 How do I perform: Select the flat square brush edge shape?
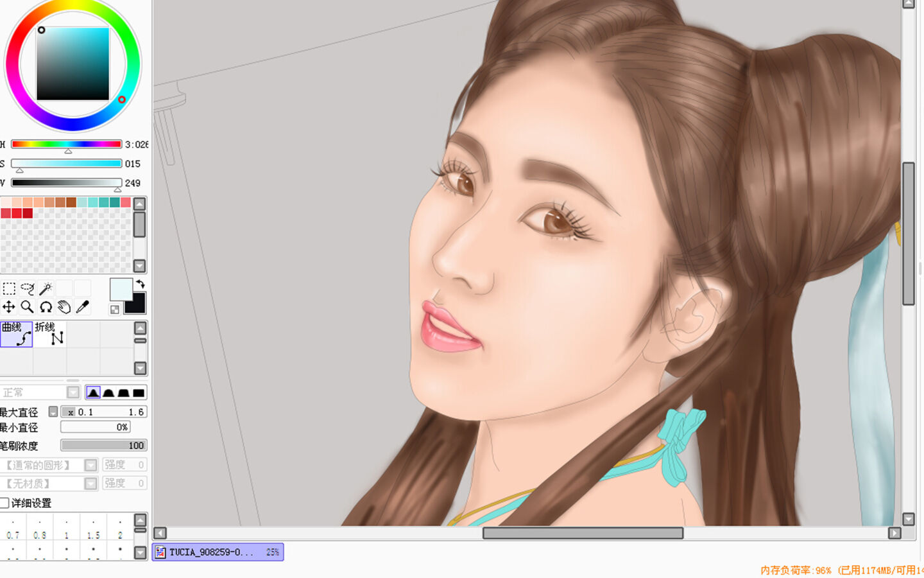(x=139, y=392)
